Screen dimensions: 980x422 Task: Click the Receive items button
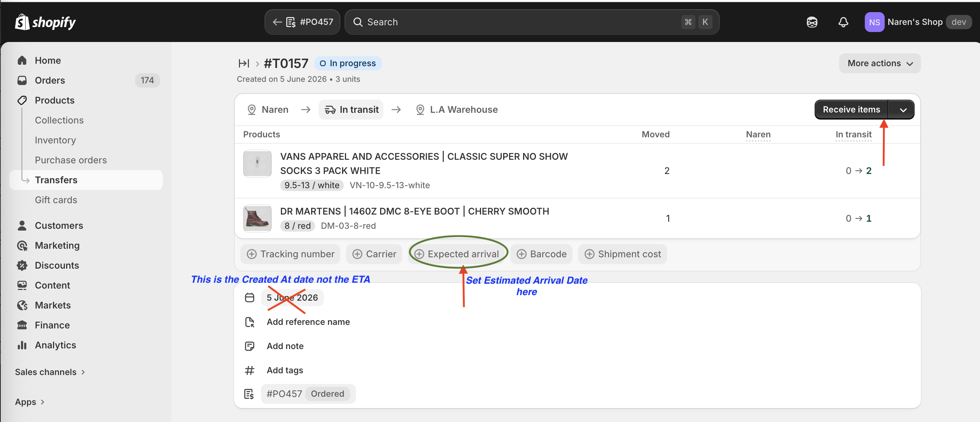pyautogui.click(x=851, y=110)
